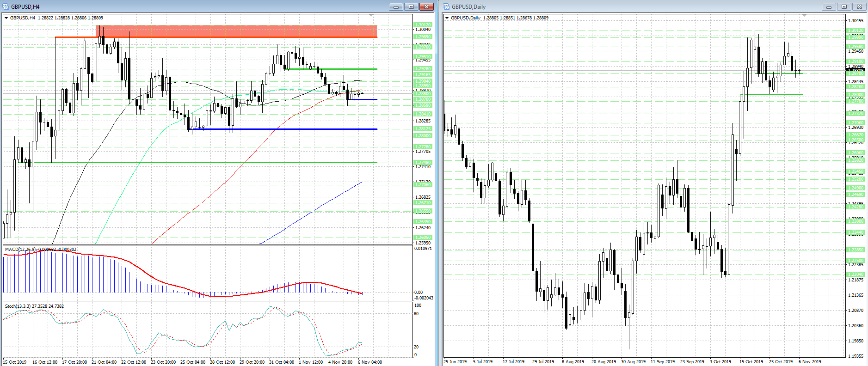Click the 25 Jun 2019 date in Daily chart
The height and width of the screenshot is (366, 868).
(x=455, y=362)
